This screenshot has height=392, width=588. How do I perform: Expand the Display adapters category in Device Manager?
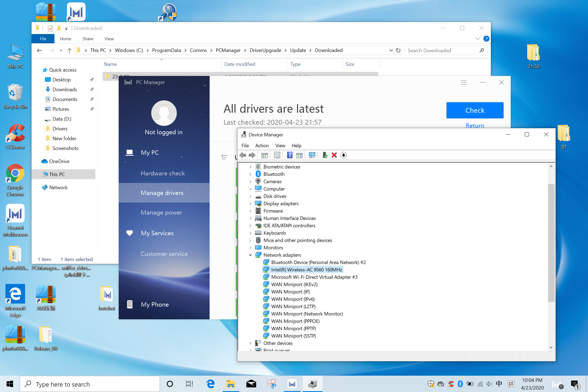[x=250, y=203]
